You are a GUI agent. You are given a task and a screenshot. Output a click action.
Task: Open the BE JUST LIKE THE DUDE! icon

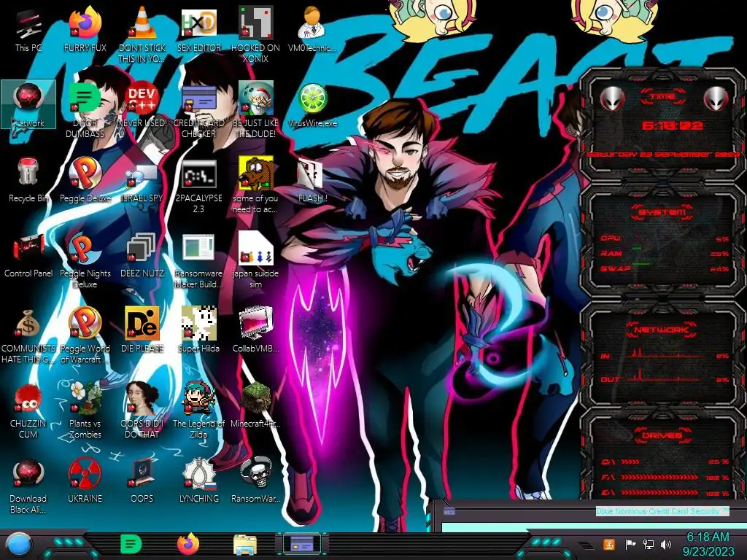click(255, 109)
